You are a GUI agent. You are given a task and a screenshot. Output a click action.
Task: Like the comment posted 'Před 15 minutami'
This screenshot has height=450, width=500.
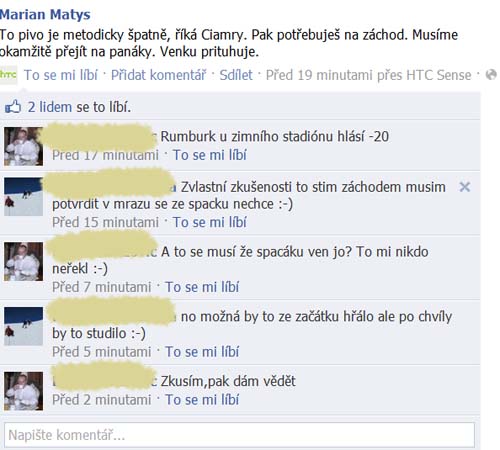pyautogui.click(x=210, y=222)
